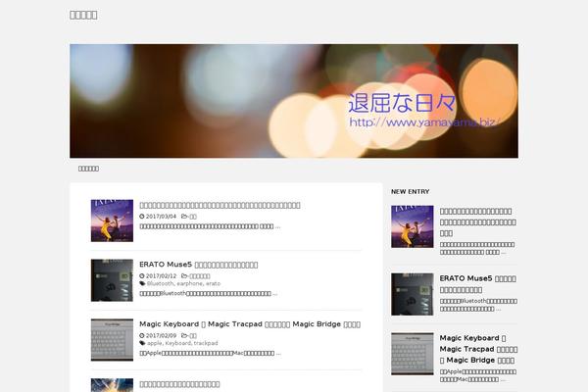Click the category folder icon on the 2017/02/09 post
The width and height of the screenshot is (588, 392).
(x=184, y=335)
